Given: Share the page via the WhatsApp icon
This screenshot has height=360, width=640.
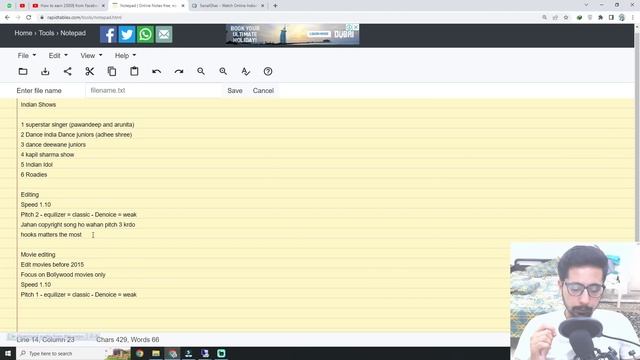Looking at the screenshot, I should tap(145, 34).
